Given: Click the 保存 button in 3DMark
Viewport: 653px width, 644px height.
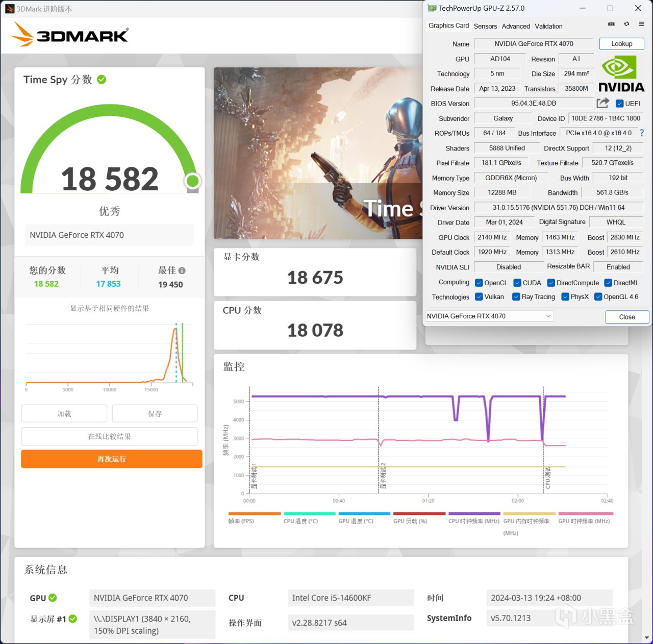Looking at the screenshot, I should coord(155,413).
